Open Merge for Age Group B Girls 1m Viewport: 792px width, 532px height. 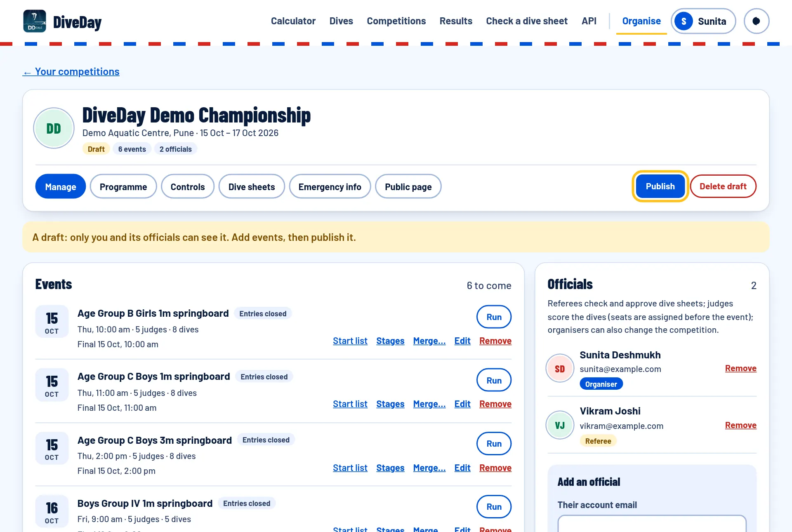pyautogui.click(x=429, y=341)
